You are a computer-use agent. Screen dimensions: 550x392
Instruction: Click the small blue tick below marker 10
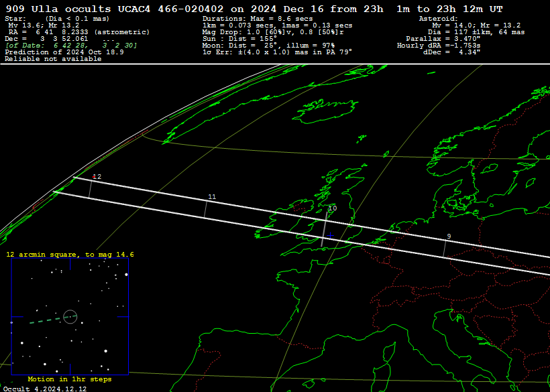tap(330, 235)
